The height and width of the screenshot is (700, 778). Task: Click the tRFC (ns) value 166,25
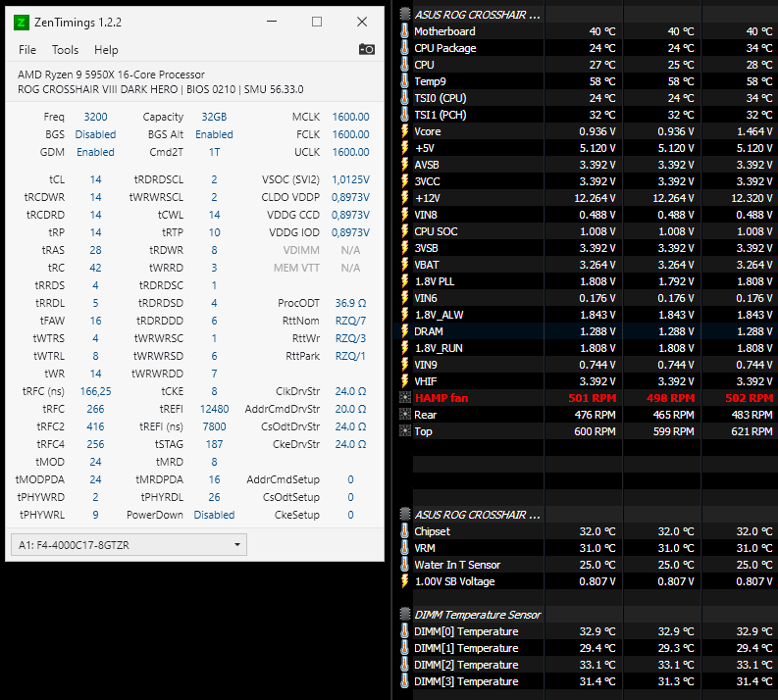pyautogui.click(x=95, y=391)
